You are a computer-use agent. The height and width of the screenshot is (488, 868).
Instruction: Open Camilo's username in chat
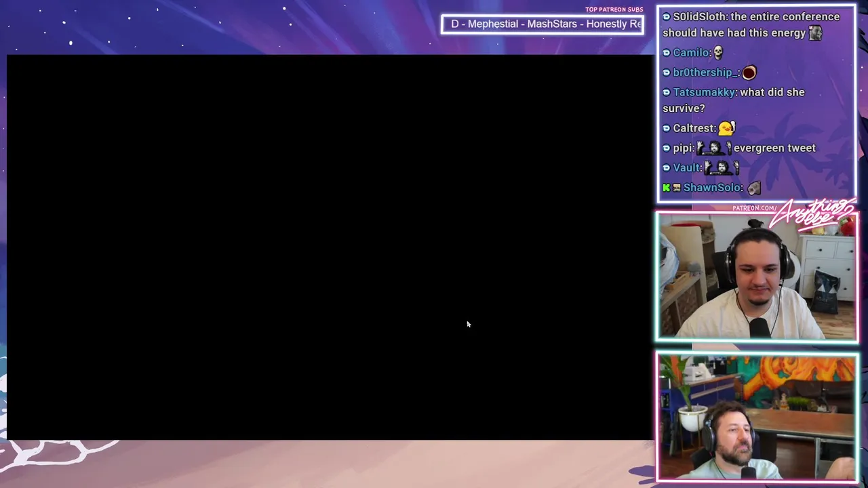691,53
